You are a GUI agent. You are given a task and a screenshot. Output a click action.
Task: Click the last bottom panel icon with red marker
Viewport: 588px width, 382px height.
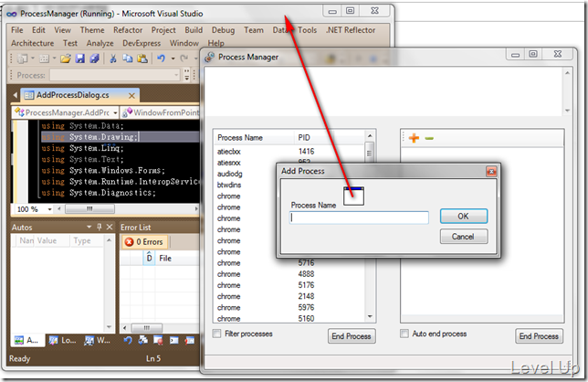tap(189, 340)
